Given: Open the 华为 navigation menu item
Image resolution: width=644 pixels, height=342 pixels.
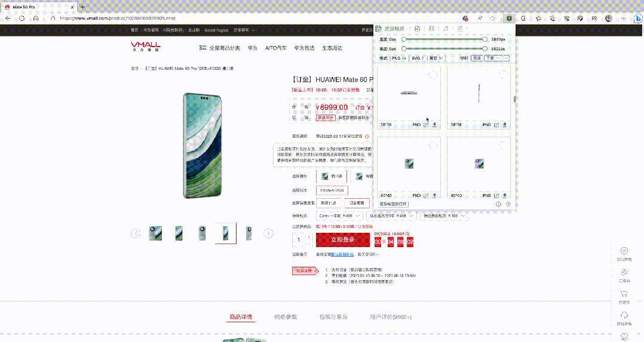Looking at the screenshot, I should [252, 48].
